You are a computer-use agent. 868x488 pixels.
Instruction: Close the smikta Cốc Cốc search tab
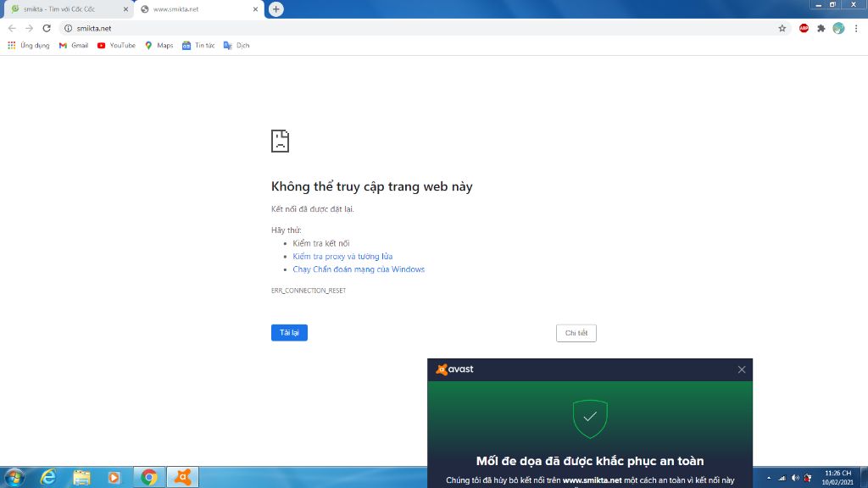click(125, 9)
